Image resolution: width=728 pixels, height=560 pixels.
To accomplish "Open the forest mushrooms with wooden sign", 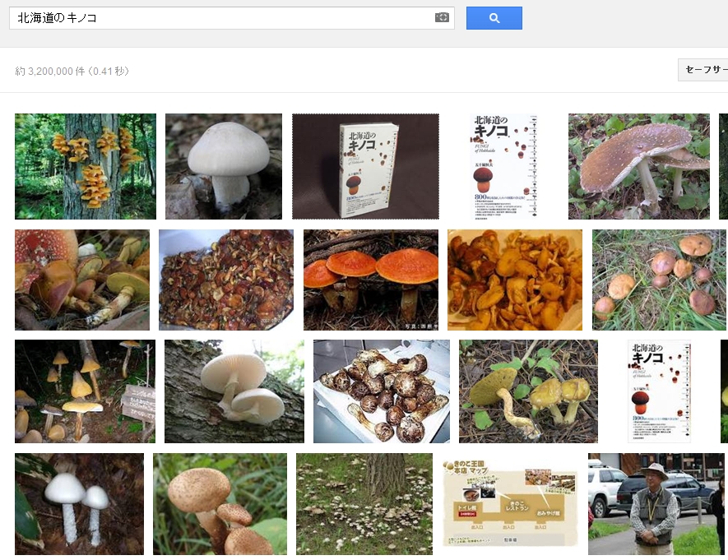I will point(85,391).
